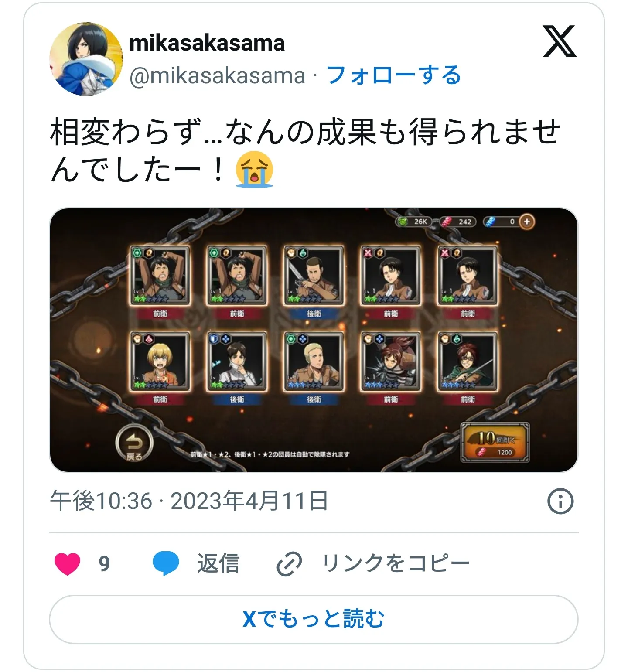This screenshot has height=672, width=628.
Task: Select the first top-row character card
Action: (x=160, y=276)
